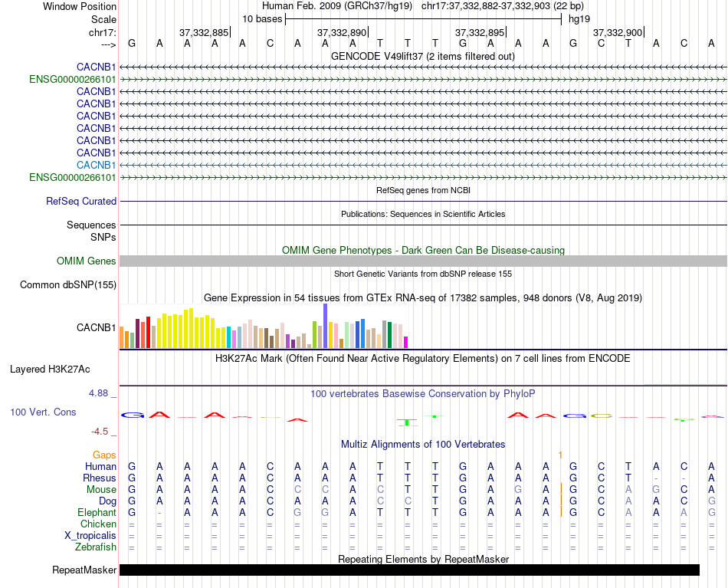Screen dimensions: 728x588
Task: Click the Elephant alignment row label
Action: point(97,512)
